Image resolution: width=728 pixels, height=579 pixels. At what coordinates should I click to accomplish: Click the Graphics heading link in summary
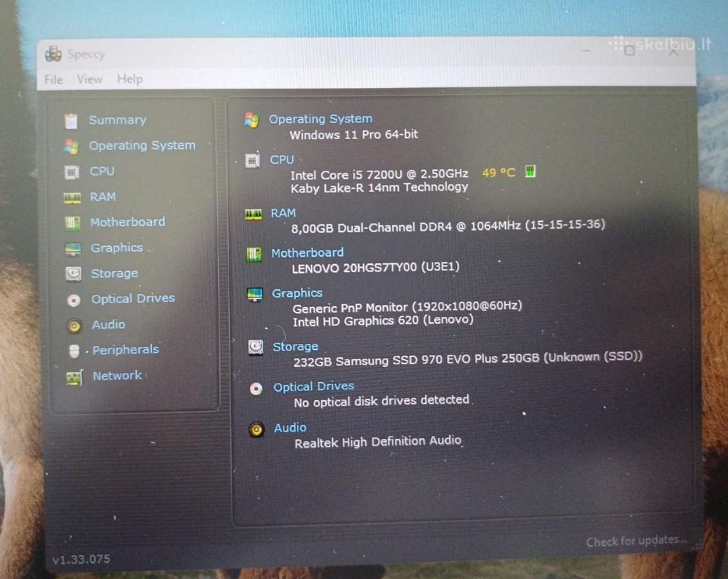click(x=297, y=293)
